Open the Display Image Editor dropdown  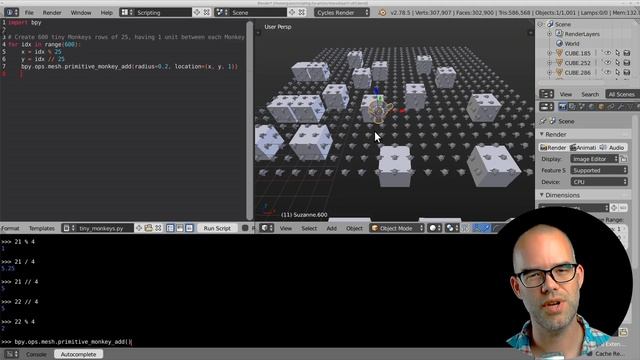[595, 159]
